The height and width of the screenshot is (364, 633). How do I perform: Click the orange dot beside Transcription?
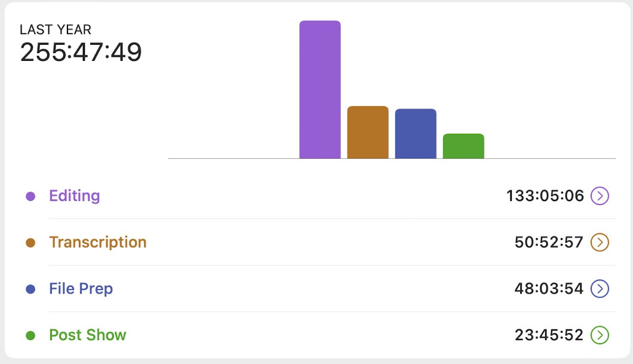point(30,243)
